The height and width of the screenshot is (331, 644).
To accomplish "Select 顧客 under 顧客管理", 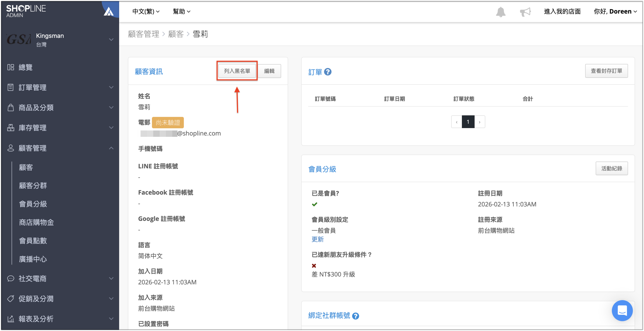I will (26, 167).
